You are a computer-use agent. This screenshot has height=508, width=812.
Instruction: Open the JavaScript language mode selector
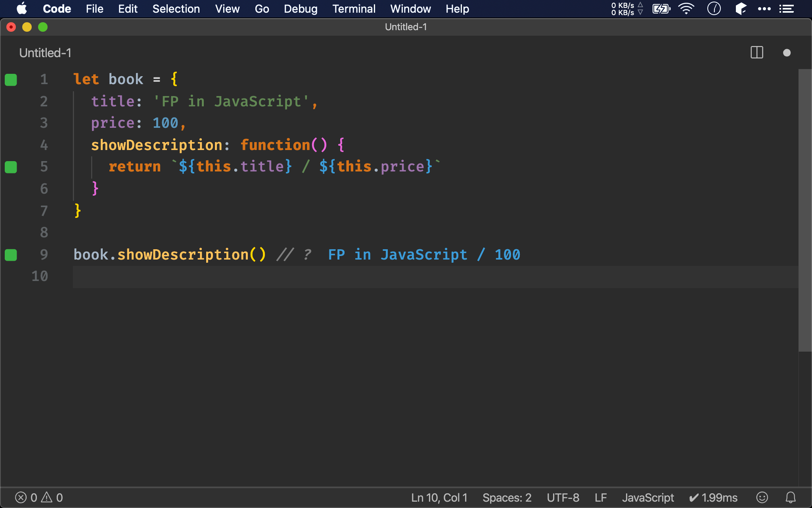tap(648, 497)
